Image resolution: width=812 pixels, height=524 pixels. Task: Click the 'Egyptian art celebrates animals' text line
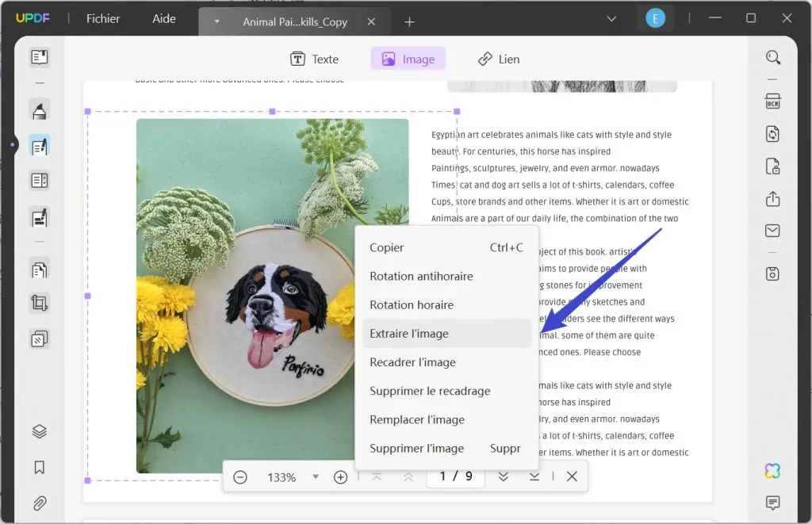click(551, 135)
